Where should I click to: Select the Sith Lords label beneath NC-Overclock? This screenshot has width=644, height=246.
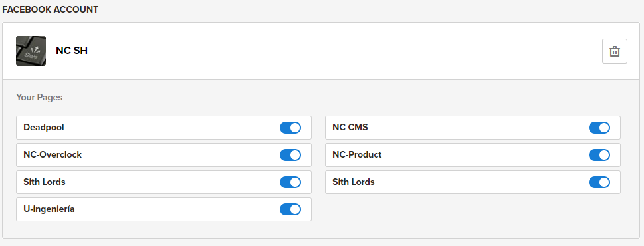45,182
